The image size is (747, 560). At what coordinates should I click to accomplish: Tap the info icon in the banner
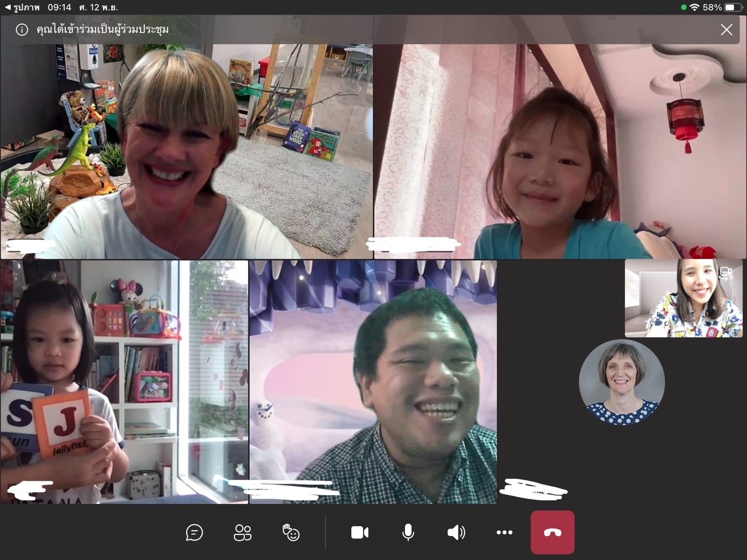[22, 30]
